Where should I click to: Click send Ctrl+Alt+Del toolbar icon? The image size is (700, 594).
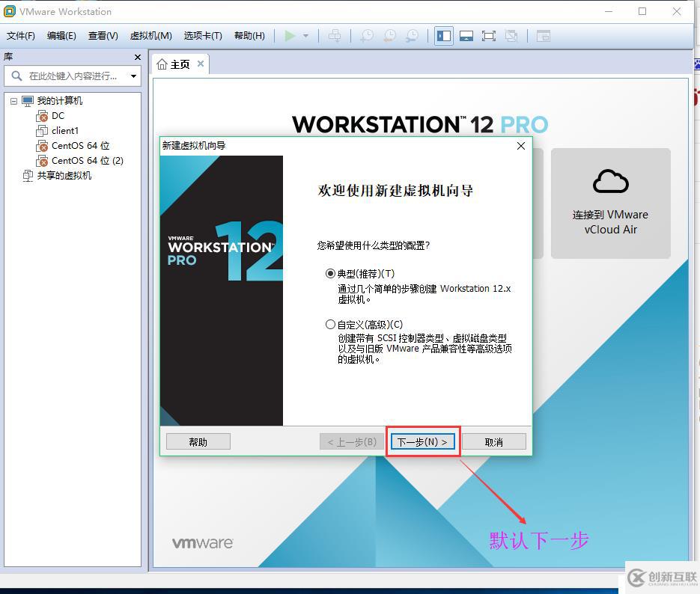click(335, 36)
